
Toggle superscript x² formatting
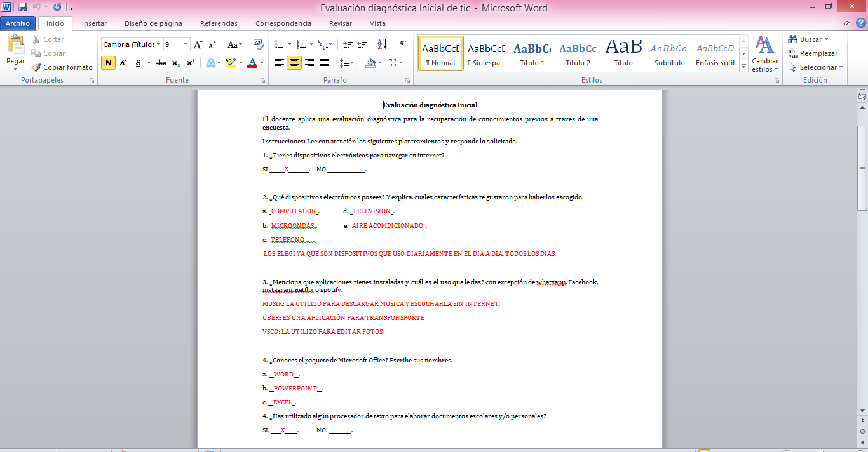tap(191, 63)
